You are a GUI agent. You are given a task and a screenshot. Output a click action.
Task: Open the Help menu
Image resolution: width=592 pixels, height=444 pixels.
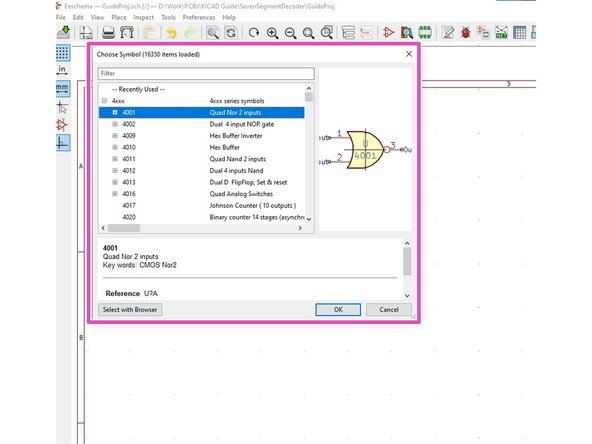tap(229, 17)
